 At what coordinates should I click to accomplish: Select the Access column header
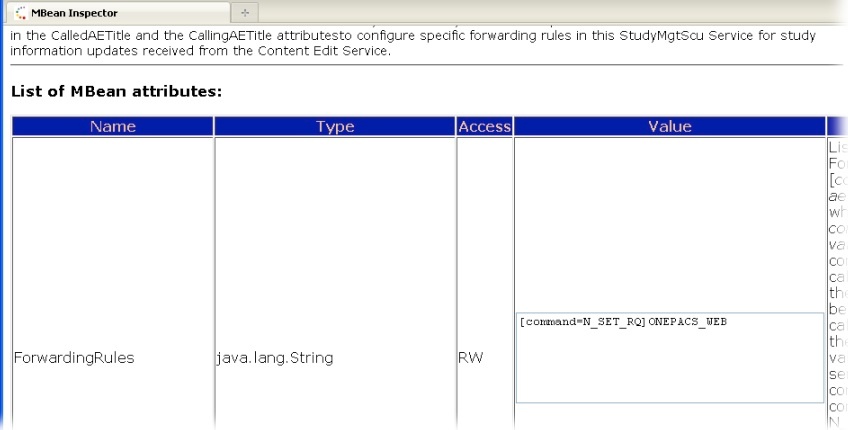[x=484, y=126]
